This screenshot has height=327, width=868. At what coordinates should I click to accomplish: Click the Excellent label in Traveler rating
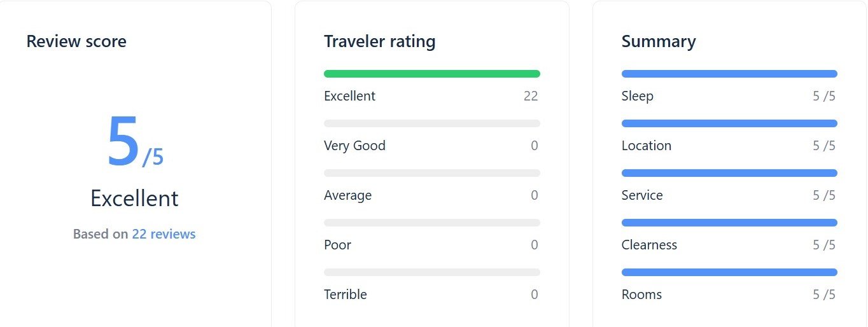pyautogui.click(x=349, y=96)
